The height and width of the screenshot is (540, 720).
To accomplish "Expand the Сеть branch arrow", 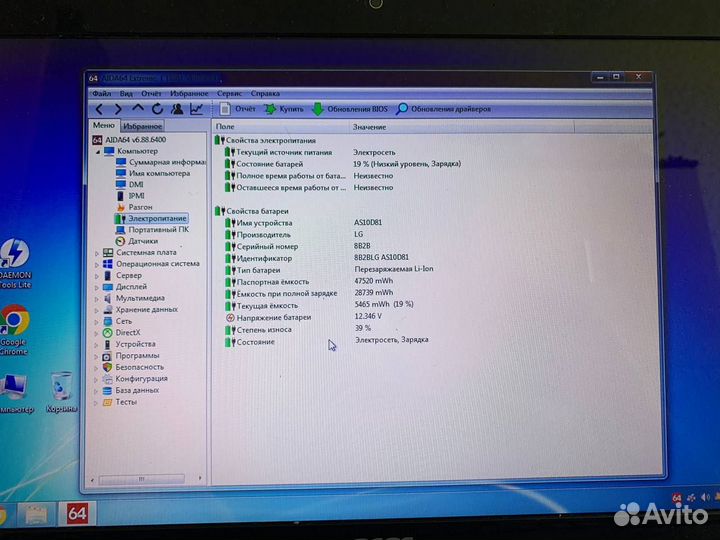I will click(x=97, y=322).
